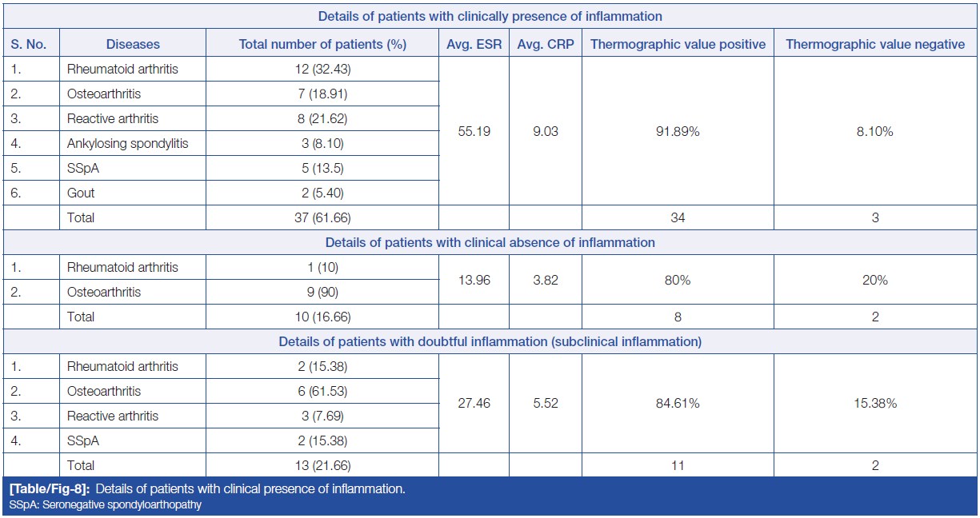The width and height of the screenshot is (980, 518).
Task: Select the 13.96 average ESR value
Action: [474, 280]
